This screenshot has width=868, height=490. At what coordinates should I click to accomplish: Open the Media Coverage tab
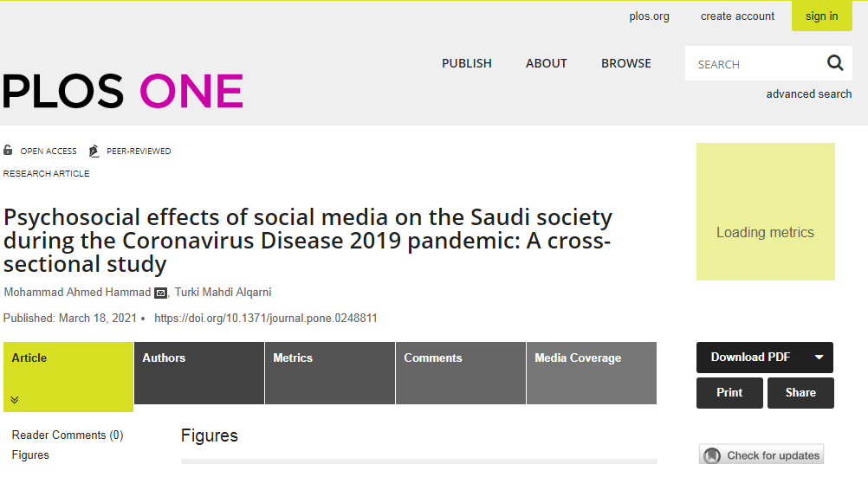click(591, 373)
